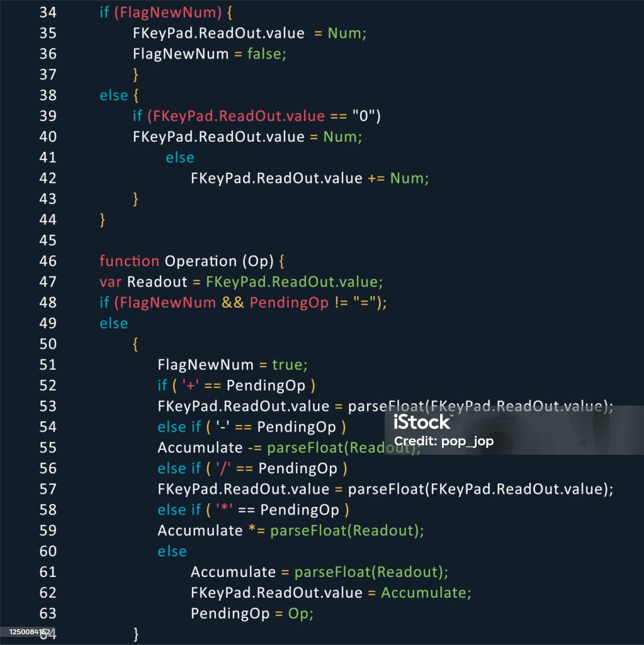Select the line "FlagNewNum = false;"
The width and height of the screenshot is (644, 645).
(210, 54)
